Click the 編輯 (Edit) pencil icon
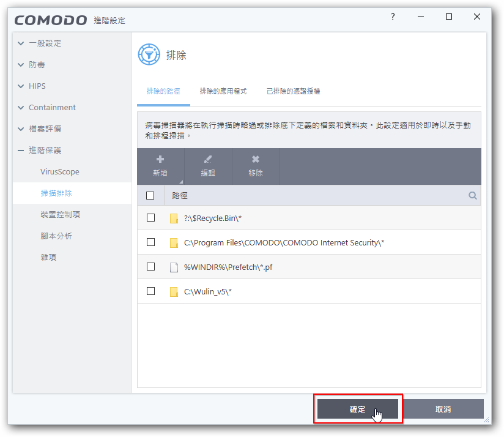 [x=208, y=159]
